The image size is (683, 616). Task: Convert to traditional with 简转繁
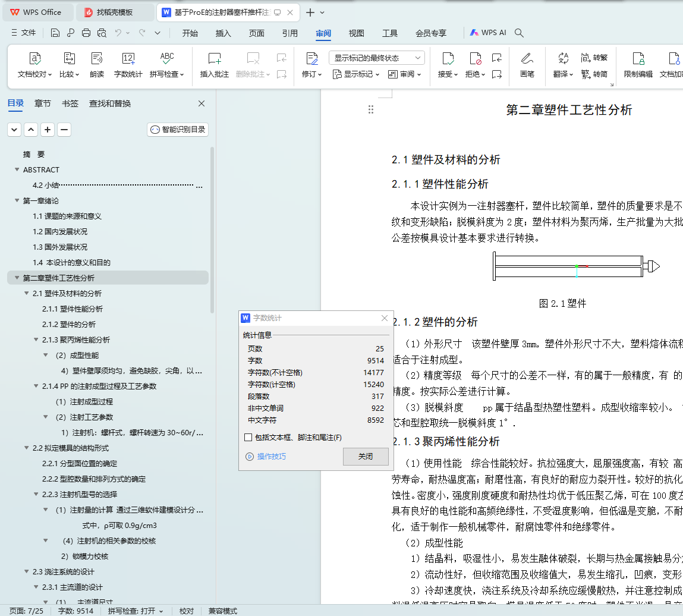point(594,58)
